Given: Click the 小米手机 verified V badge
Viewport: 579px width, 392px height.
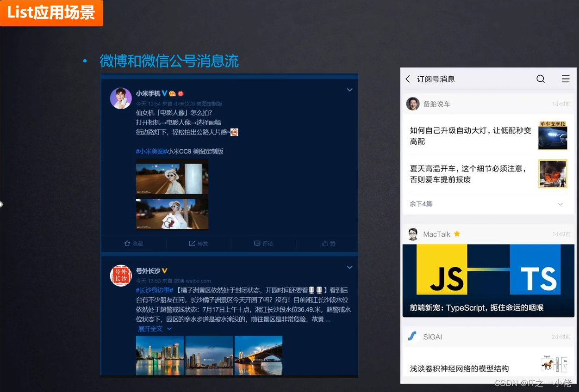Looking at the screenshot, I should (x=164, y=93).
